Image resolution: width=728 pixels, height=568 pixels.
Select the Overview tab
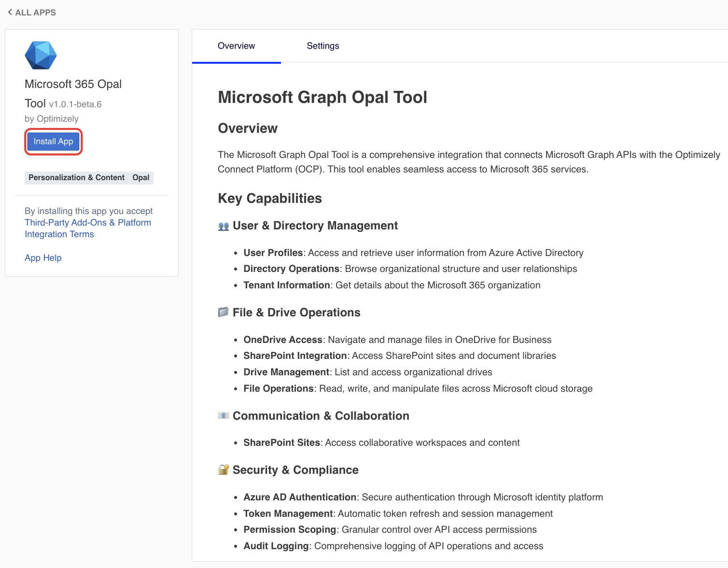pyautogui.click(x=236, y=46)
